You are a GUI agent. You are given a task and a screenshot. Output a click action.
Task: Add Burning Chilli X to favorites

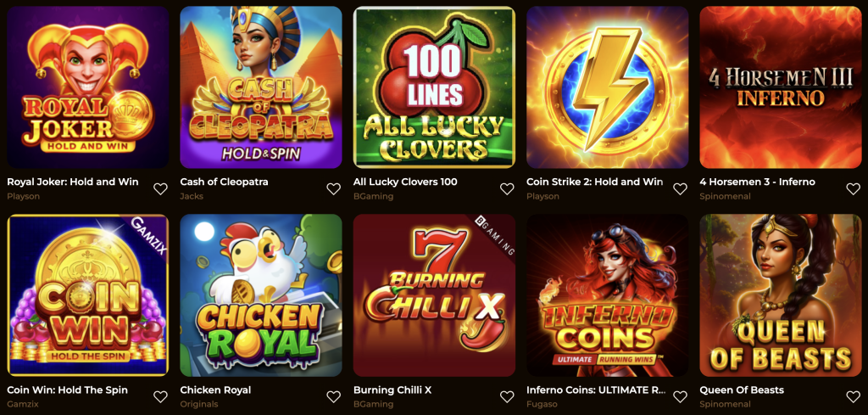click(507, 396)
